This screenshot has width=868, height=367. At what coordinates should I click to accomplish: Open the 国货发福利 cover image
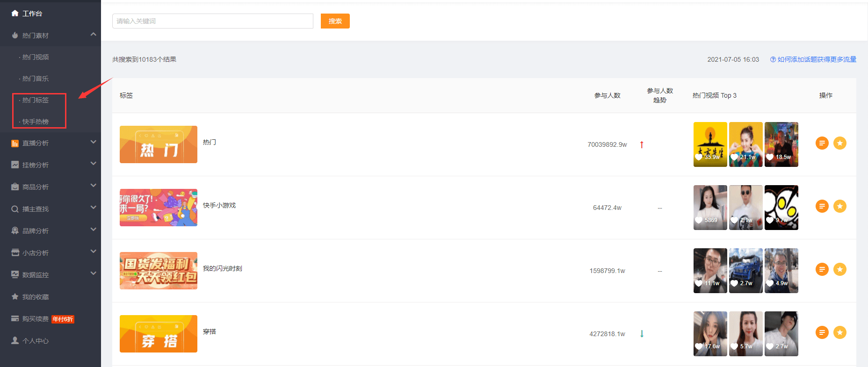[x=159, y=271]
